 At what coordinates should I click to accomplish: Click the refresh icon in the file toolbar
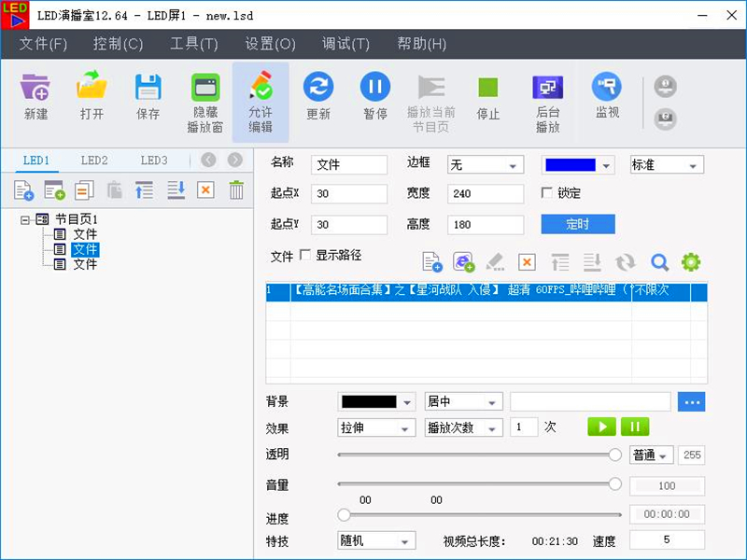click(x=625, y=262)
